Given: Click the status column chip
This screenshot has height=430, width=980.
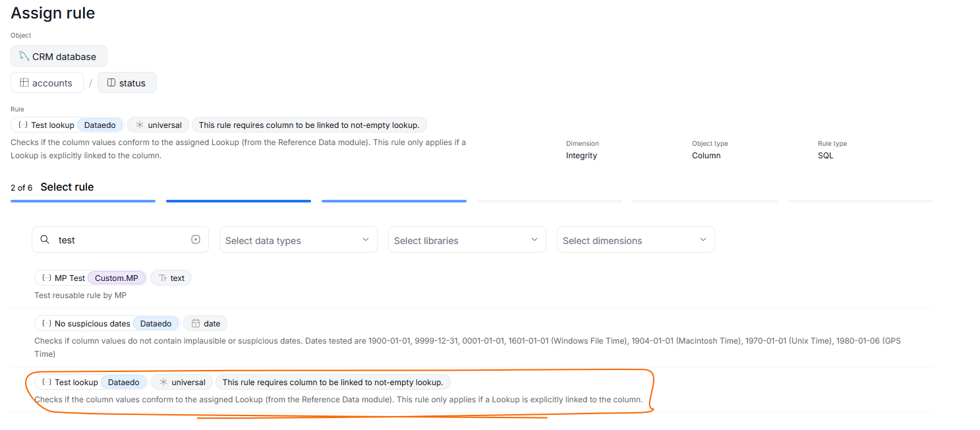Looking at the screenshot, I should click(x=127, y=83).
